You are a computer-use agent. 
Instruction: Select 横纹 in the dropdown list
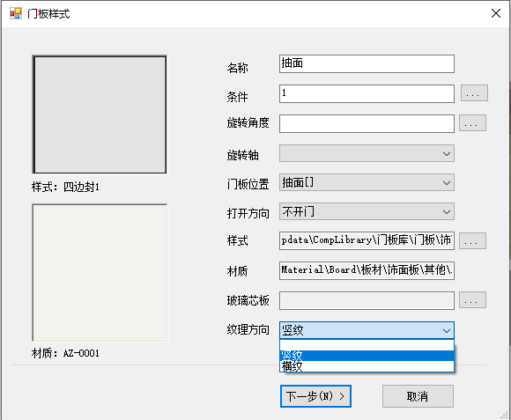[x=367, y=366]
